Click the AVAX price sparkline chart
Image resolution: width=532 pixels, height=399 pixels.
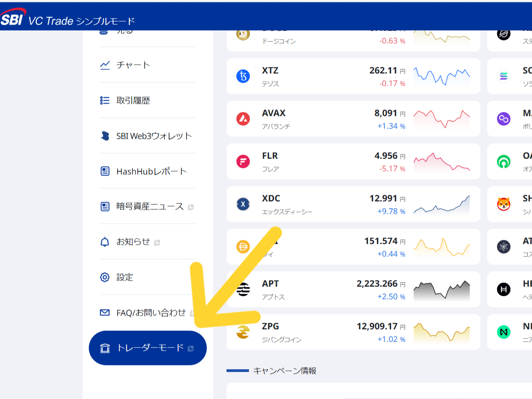(442, 118)
